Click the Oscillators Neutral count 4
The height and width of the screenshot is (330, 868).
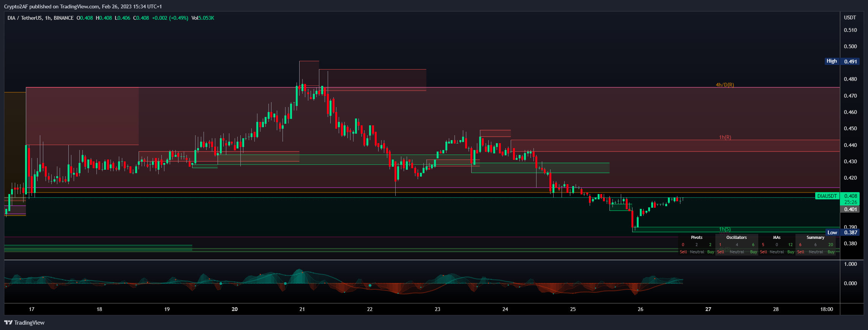click(x=737, y=245)
